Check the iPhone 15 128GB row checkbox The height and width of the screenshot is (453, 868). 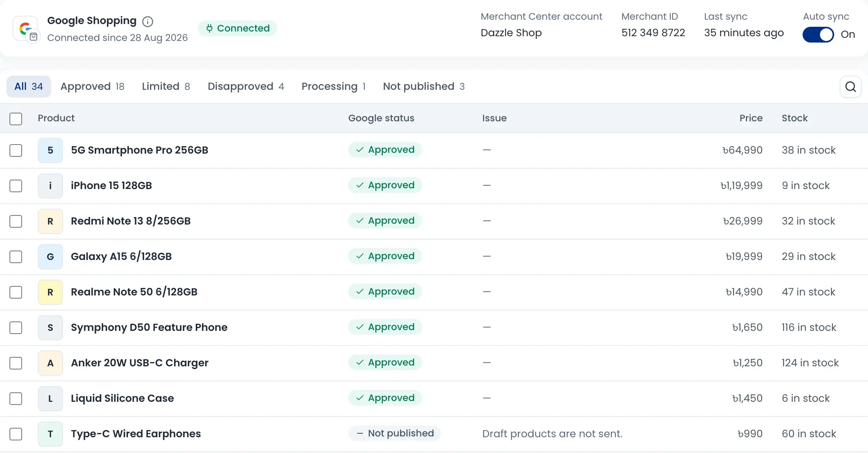point(16,186)
